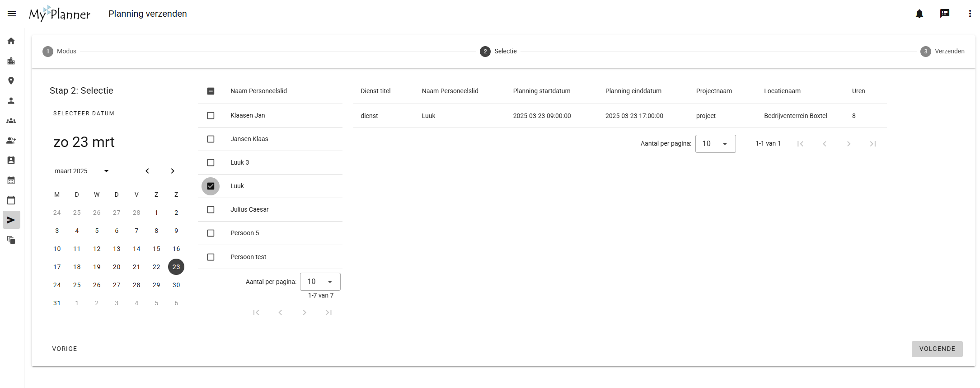Open shift table rows-per-page dropdown
The height and width of the screenshot is (388, 980).
[x=715, y=144]
